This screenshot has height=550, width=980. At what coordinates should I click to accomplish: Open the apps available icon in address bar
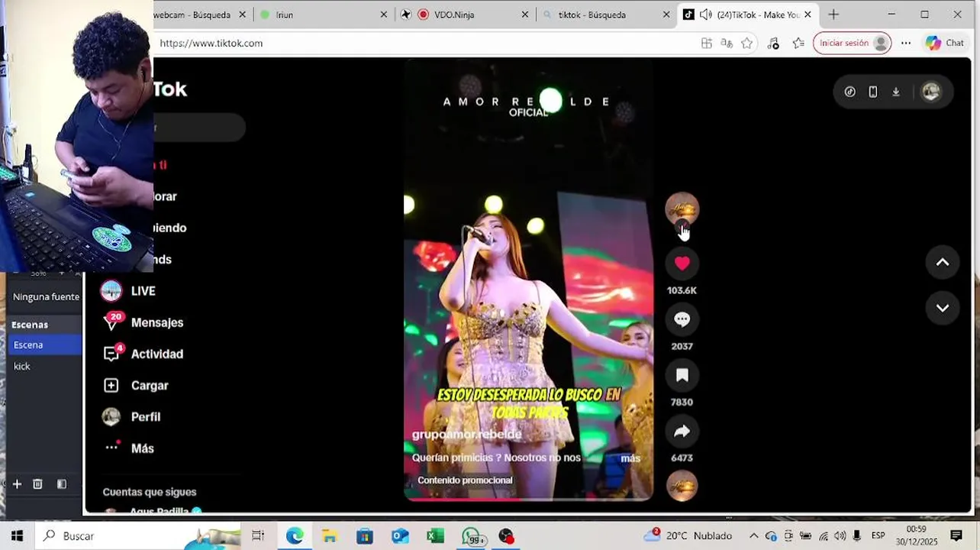[x=707, y=44]
